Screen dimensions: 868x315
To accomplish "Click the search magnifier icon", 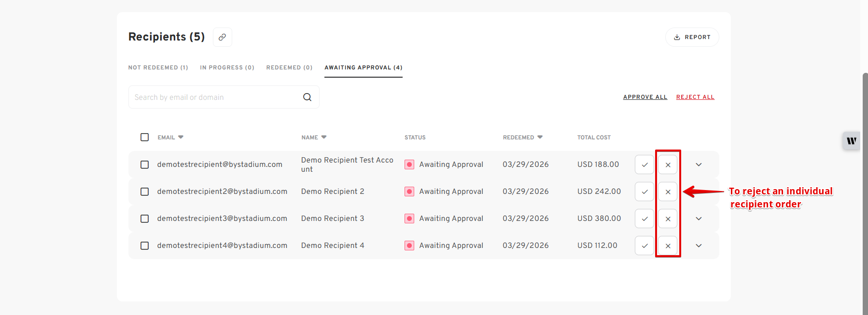I will [307, 97].
